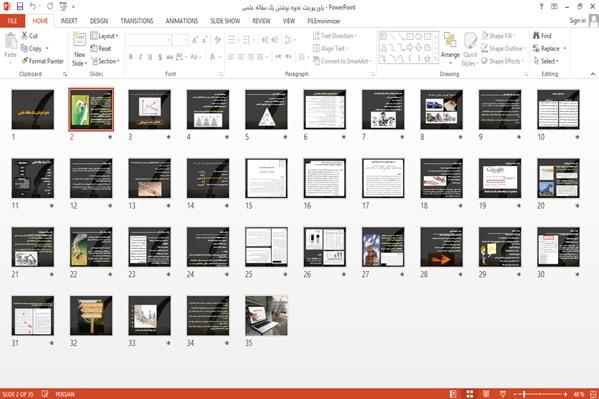Switch to Normal view in status bar
This screenshot has height=399, width=599.
point(453,394)
